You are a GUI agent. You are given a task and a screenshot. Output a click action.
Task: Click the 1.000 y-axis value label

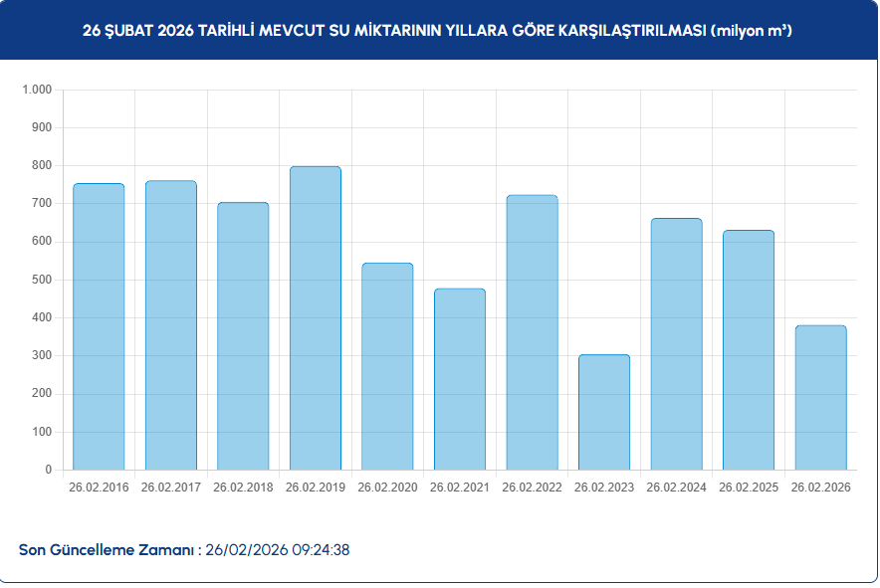point(36,90)
